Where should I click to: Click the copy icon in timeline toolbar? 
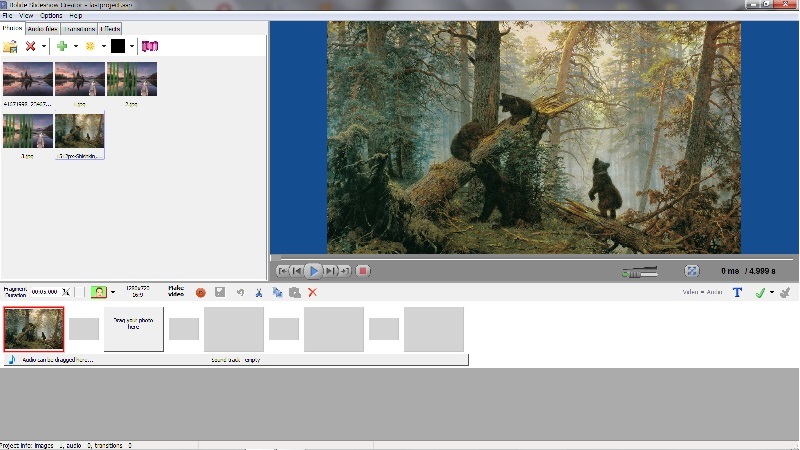pyautogui.click(x=277, y=292)
